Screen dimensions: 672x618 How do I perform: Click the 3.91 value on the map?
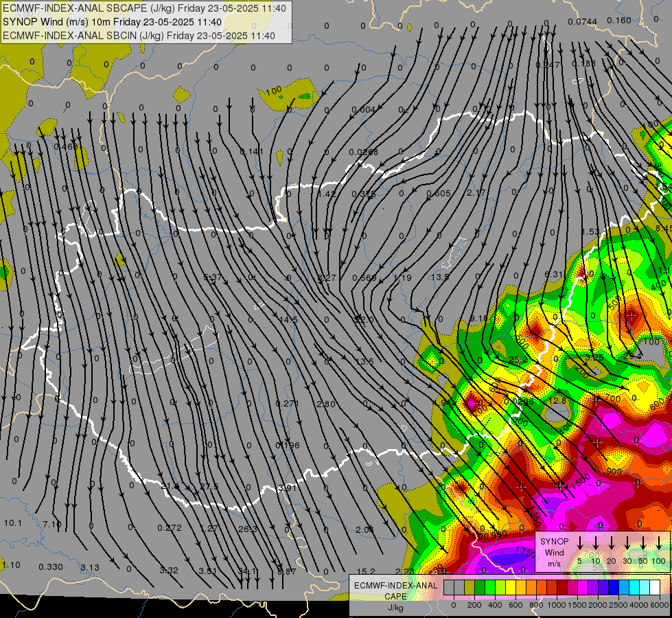287,488
